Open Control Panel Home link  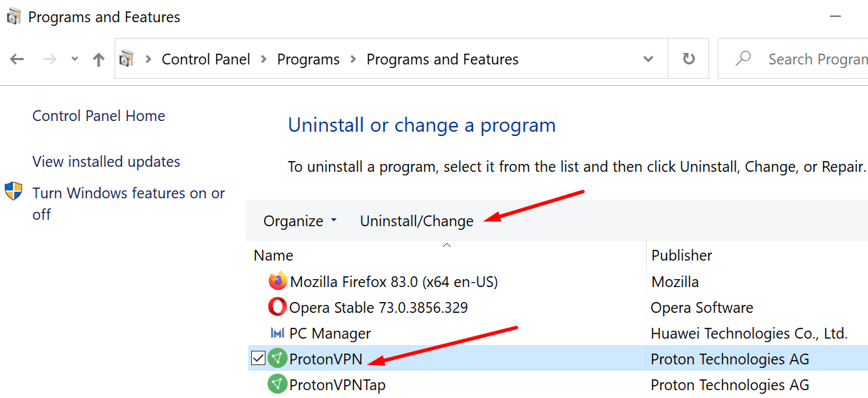pyautogui.click(x=99, y=116)
